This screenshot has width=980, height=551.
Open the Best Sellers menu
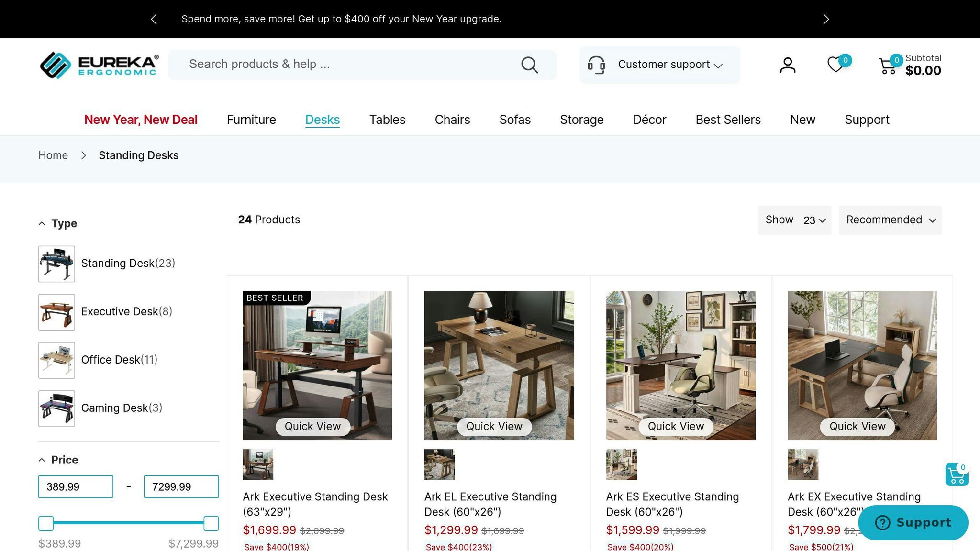[x=728, y=120]
